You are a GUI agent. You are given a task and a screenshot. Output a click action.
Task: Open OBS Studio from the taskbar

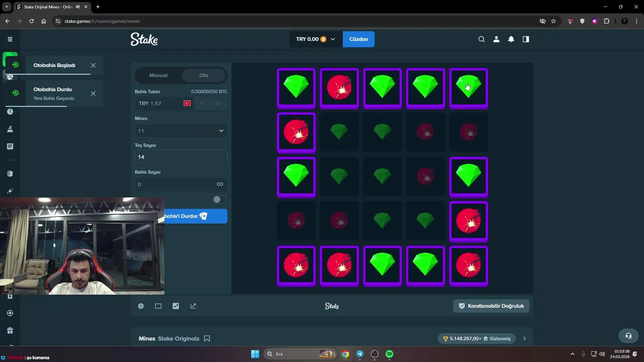pyautogui.click(x=374, y=354)
